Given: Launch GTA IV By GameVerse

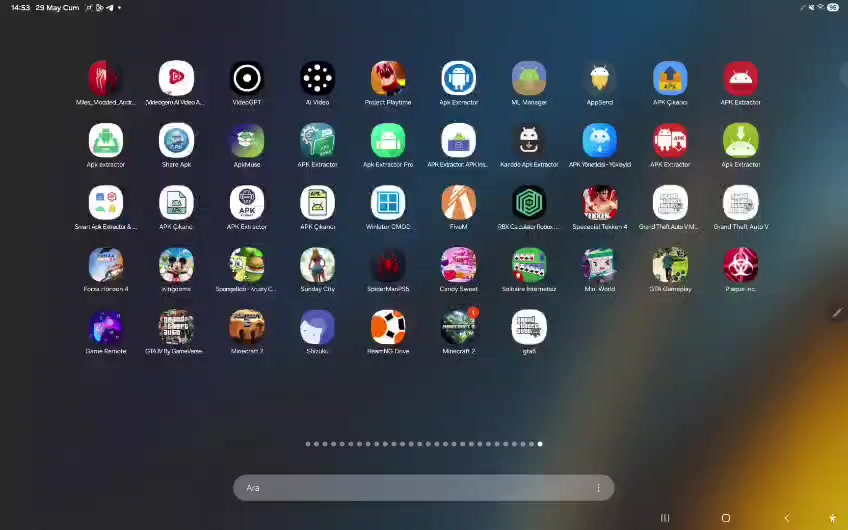Looking at the screenshot, I should pyautogui.click(x=176, y=328).
